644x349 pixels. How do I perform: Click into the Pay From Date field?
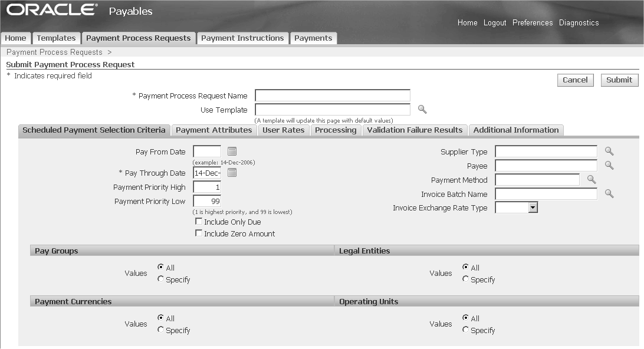coord(207,152)
